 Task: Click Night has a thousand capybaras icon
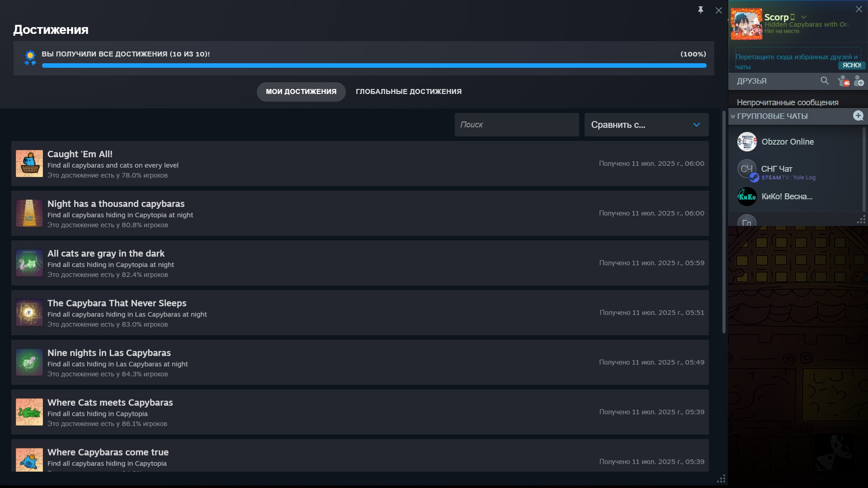29,213
